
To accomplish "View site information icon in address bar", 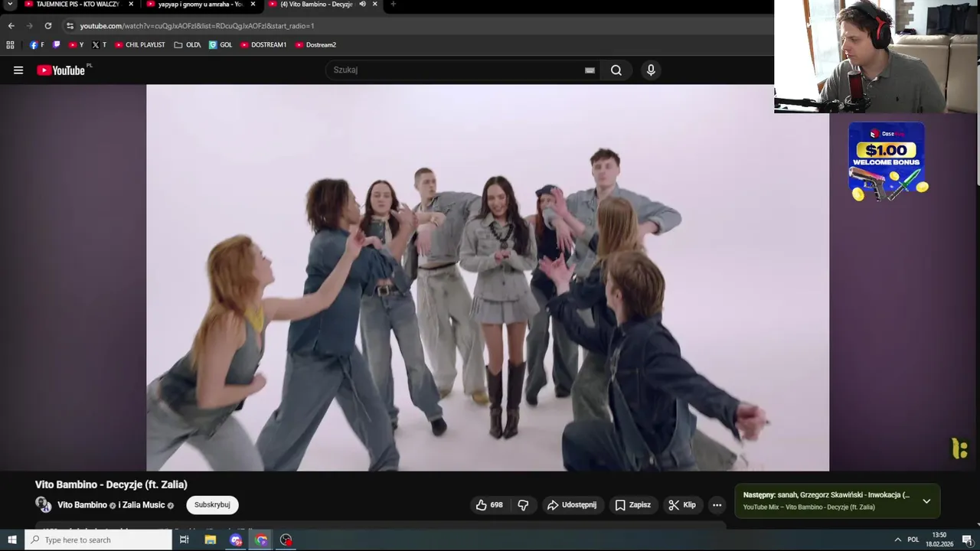I will click(x=70, y=26).
